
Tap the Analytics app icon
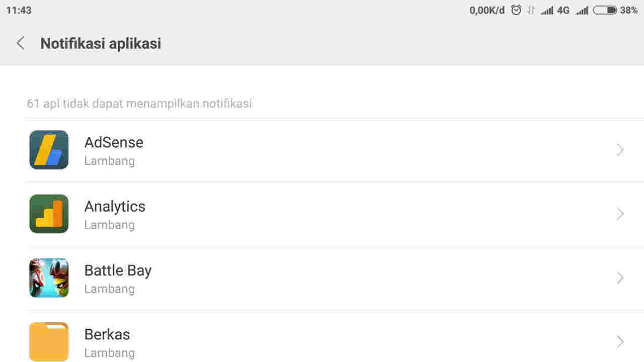tap(49, 214)
